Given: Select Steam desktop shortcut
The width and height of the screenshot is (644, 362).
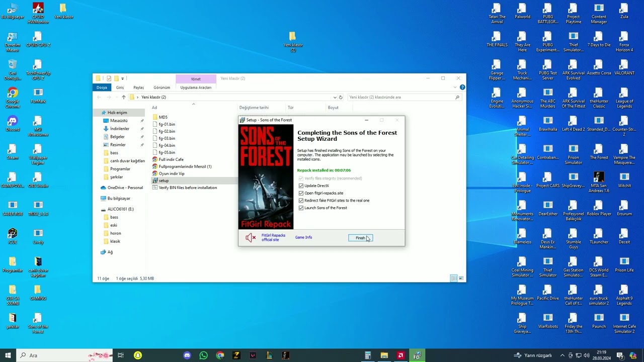Looking at the screenshot, I should point(13,152).
